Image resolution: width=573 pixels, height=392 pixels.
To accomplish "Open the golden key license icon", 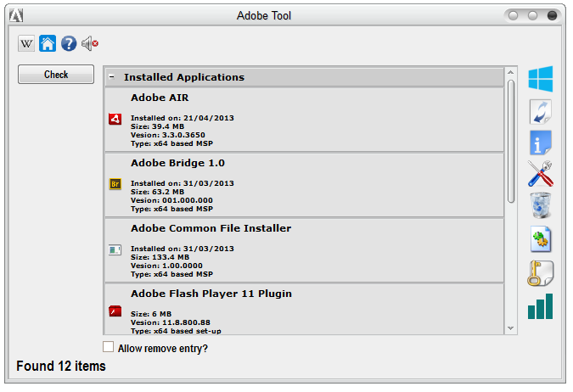I will 541,273.
